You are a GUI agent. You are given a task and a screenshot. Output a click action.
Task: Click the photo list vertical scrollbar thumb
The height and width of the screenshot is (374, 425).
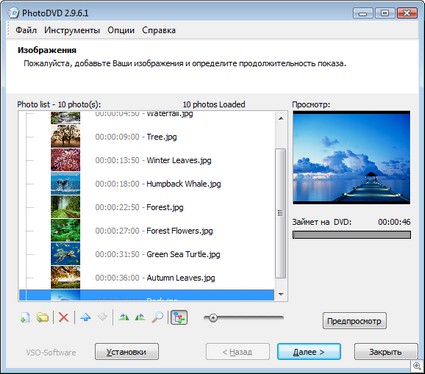(x=280, y=213)
